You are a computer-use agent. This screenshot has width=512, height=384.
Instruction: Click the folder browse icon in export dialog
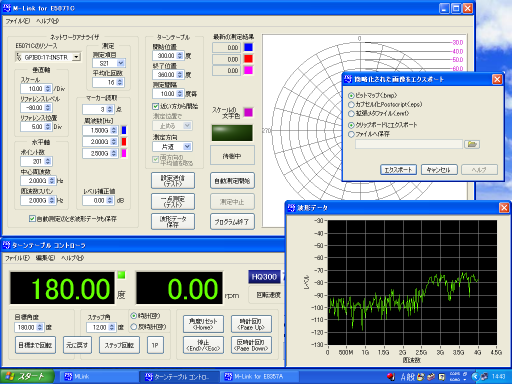pyautogui.click(x=472, y=144)
